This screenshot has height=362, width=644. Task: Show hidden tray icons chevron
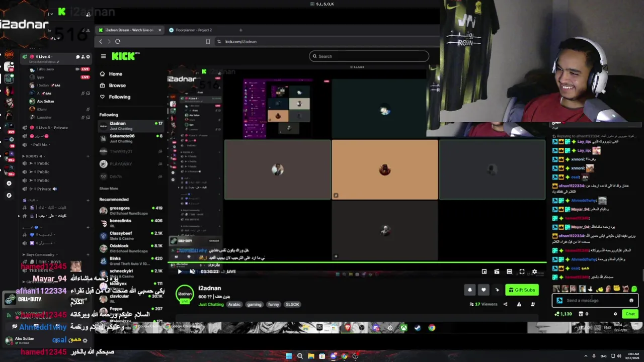coord(586,356)
